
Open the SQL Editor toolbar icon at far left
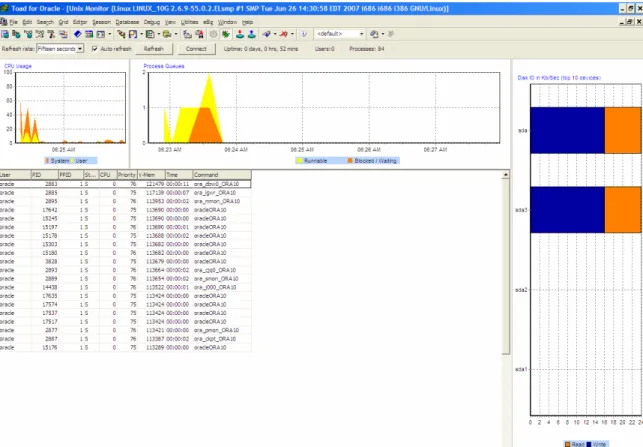click(5, 34)
